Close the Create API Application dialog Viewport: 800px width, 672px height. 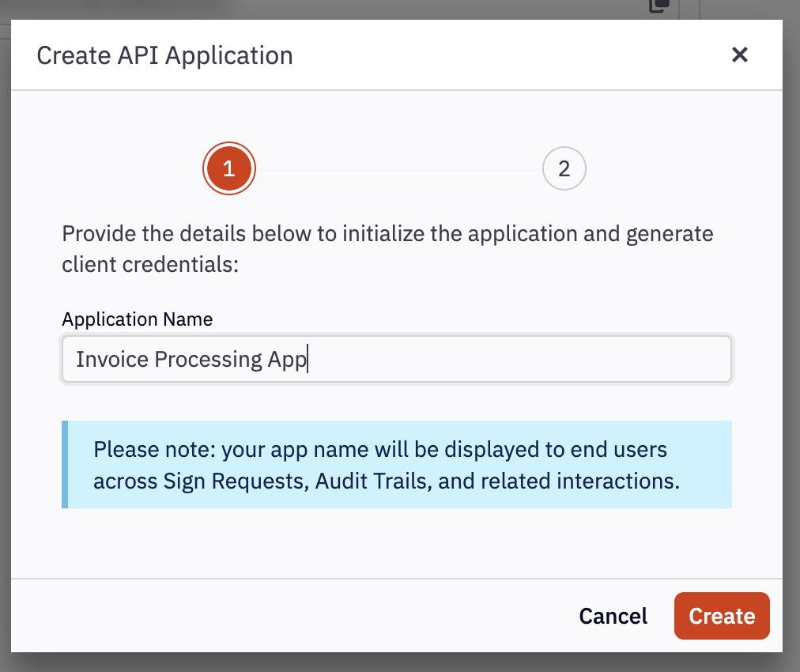[739, 55]
